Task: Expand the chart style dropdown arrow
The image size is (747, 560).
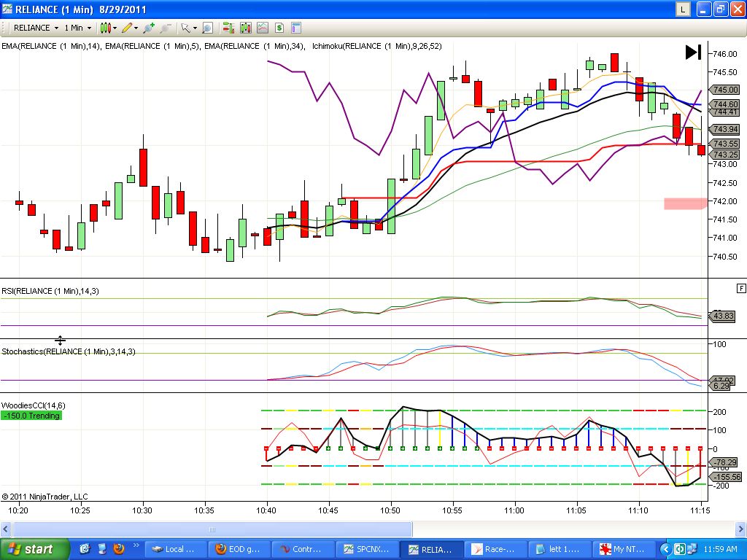Action: 115,28
